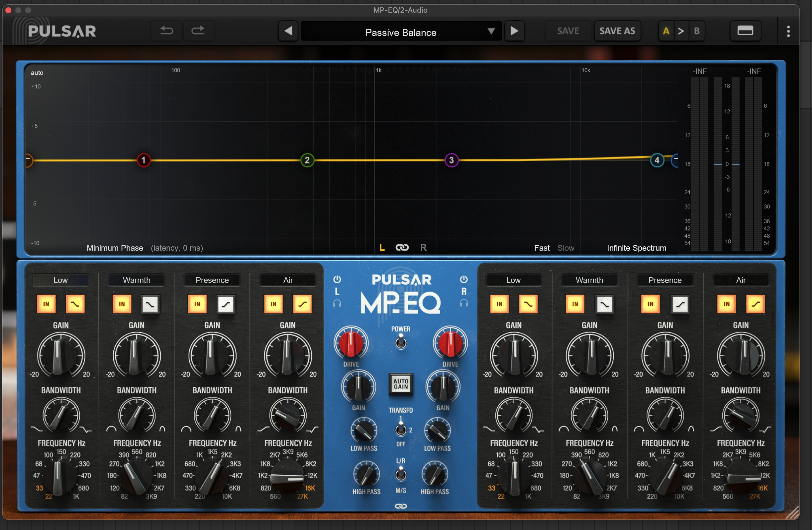Click the window resize handle corner

[793, 513]
